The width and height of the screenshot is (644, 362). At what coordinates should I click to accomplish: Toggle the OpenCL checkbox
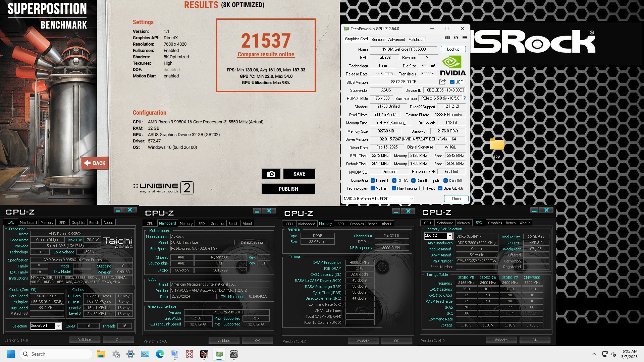pos(373,181)
